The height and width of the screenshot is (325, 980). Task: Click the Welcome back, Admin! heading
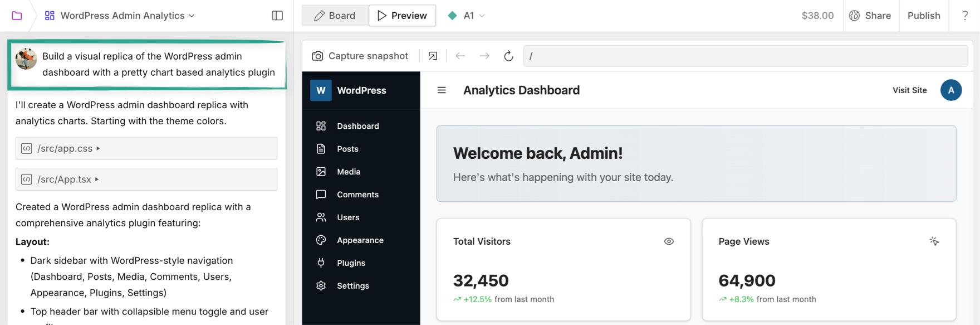coord(538,153)
